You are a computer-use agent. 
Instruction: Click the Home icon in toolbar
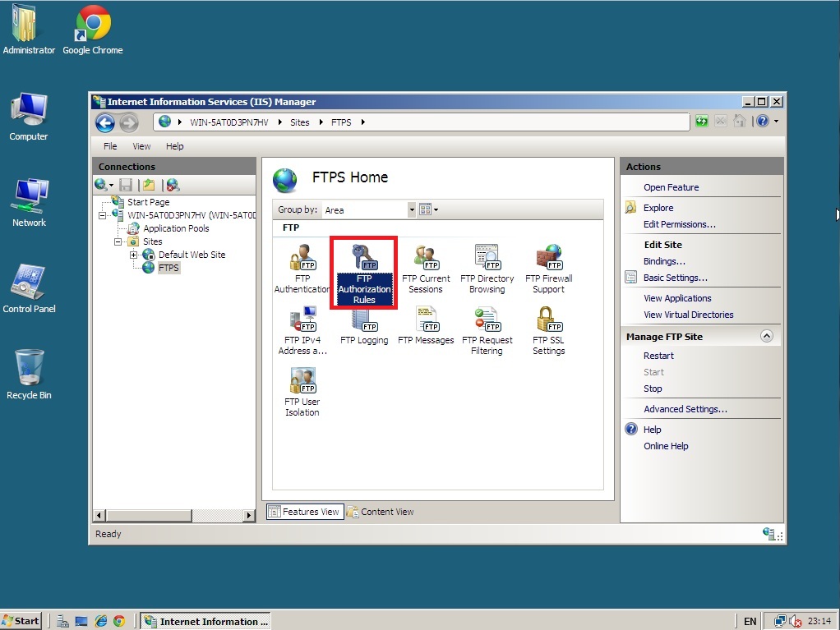coord(739,122)
